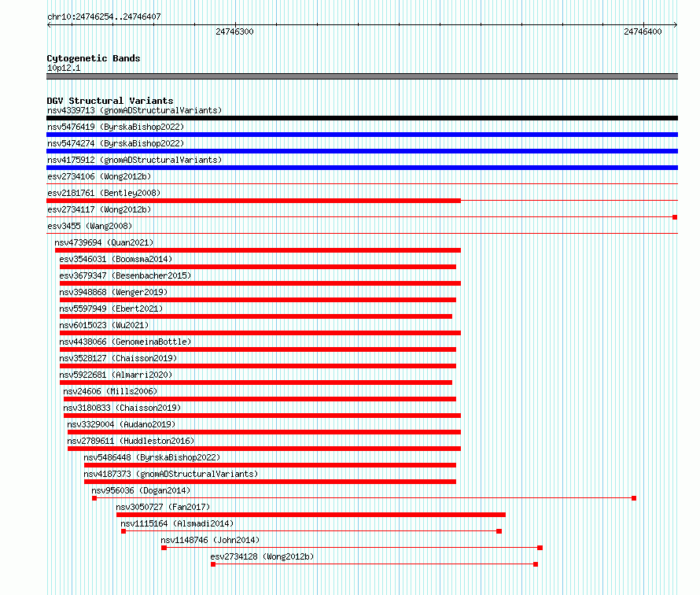Click the blue bar under nsv5476419
Viewport: 700px width, 595px height.
[362, 135]
